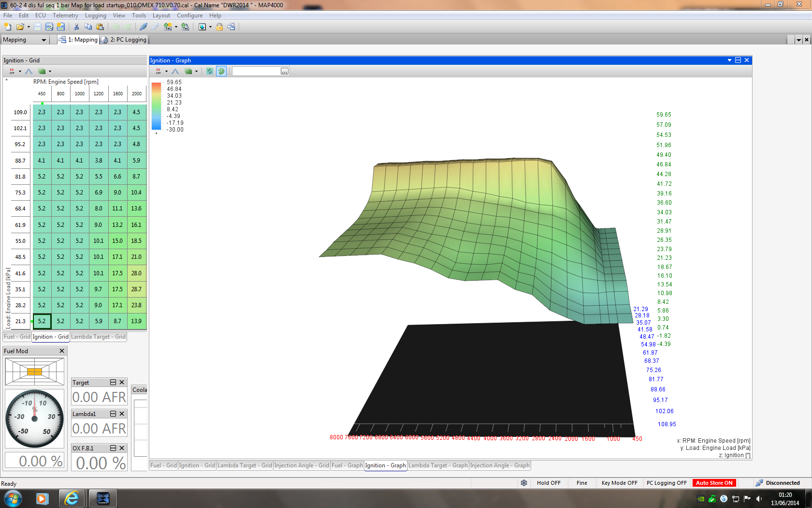Screen dimensions: 812x508
Task: Open the Mapping layout dropdown
Action: coord(44,40)
